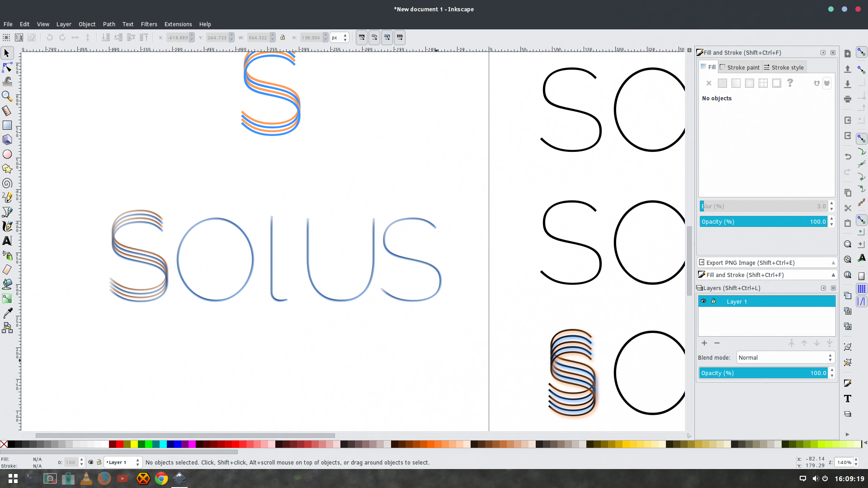This screenshot has width=868, height=488.
Task: Add a new layer with plus button
Action: pyautogui.click(x=704, y=343)
